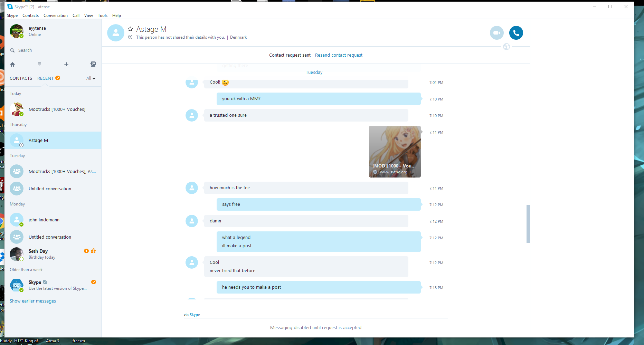
Task: Open the Skype contact conversation
Action: coord(53,285)
